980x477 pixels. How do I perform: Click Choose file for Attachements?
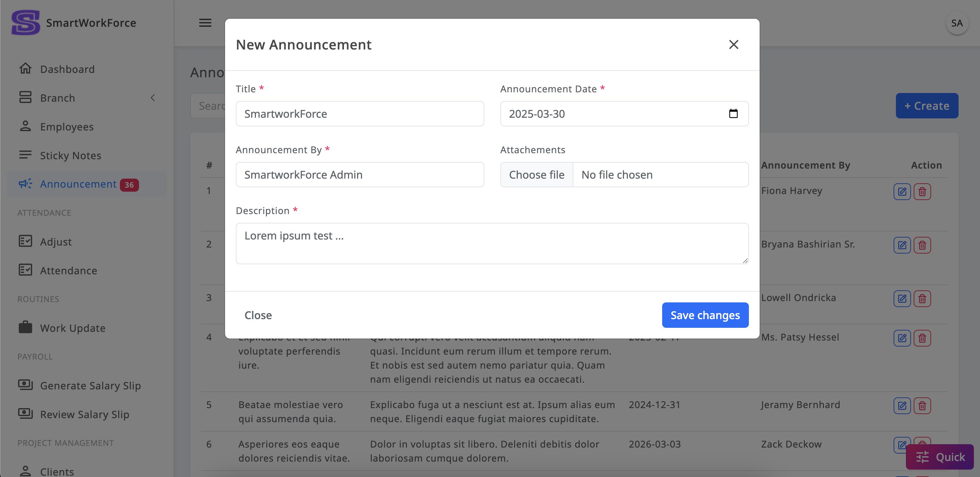(x=537, y=175)
